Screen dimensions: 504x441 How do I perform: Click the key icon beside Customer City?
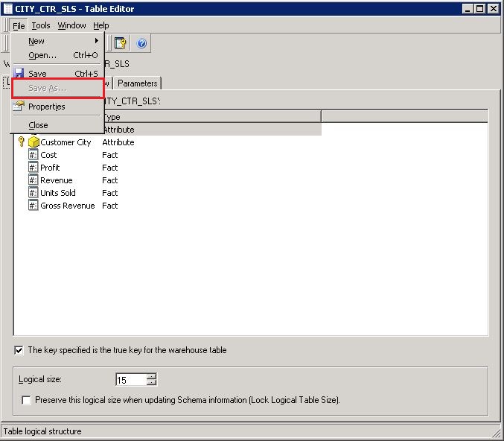[21, 142]
